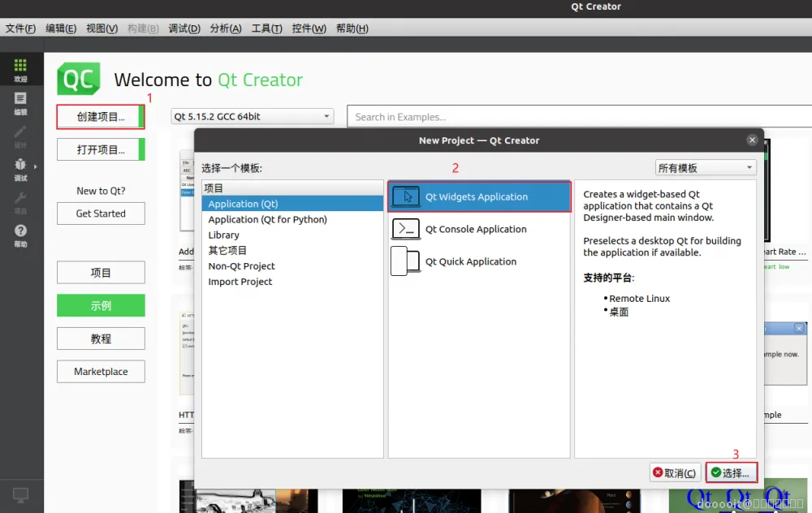Click the 打开项目... button
Viewport: 812px width, 513px height.
[x=101, y=149]
